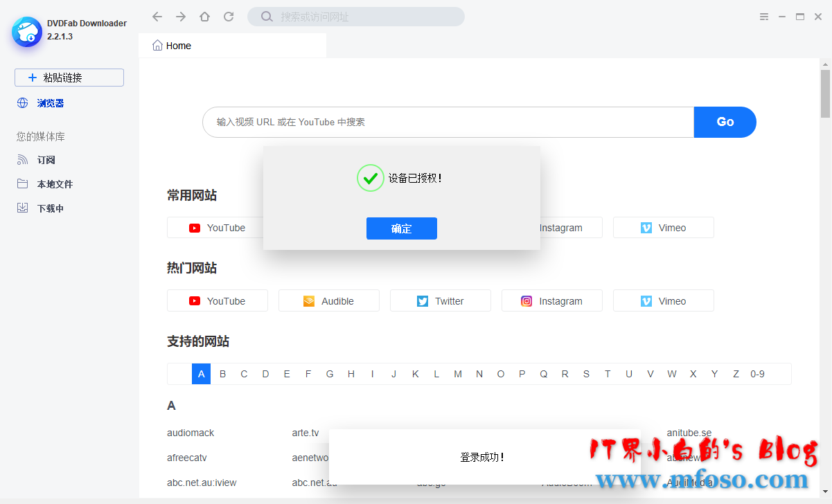This screenshot has width=832, height=504.
Task: Confirm the dialog with 确定 button
Action: click(402, 228)
